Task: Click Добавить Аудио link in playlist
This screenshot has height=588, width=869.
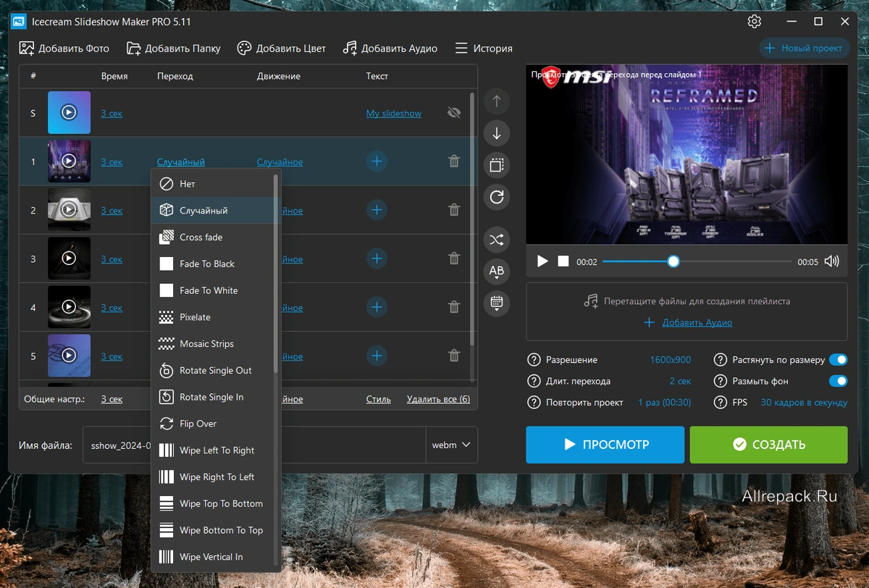Action: point(697,322)
